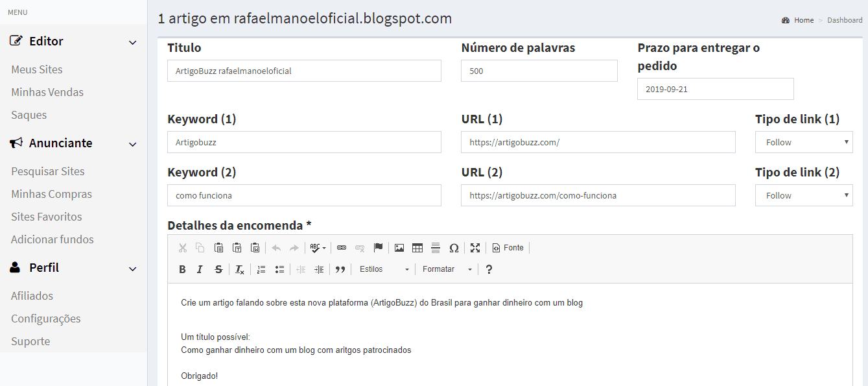Click the line 'Um título possível:' in editor

click(215, 337)
